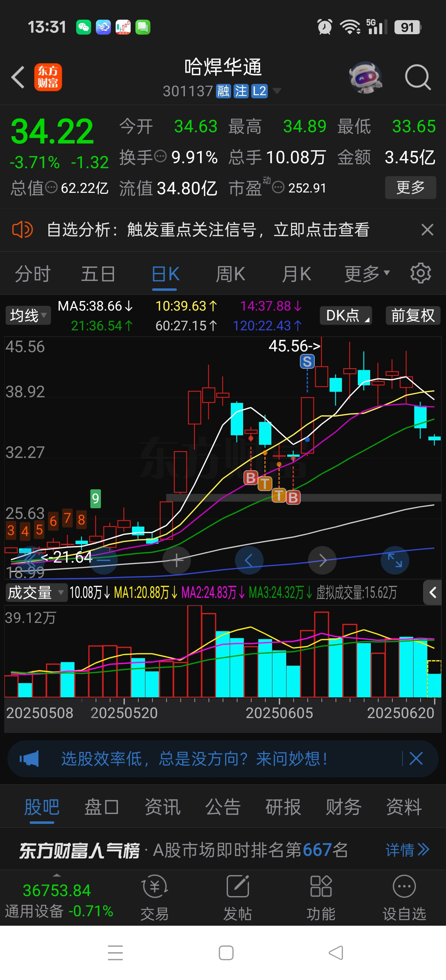This screenshot has width=446, height=980.
Task: Open chart settings gear icon
Action: 421,273
